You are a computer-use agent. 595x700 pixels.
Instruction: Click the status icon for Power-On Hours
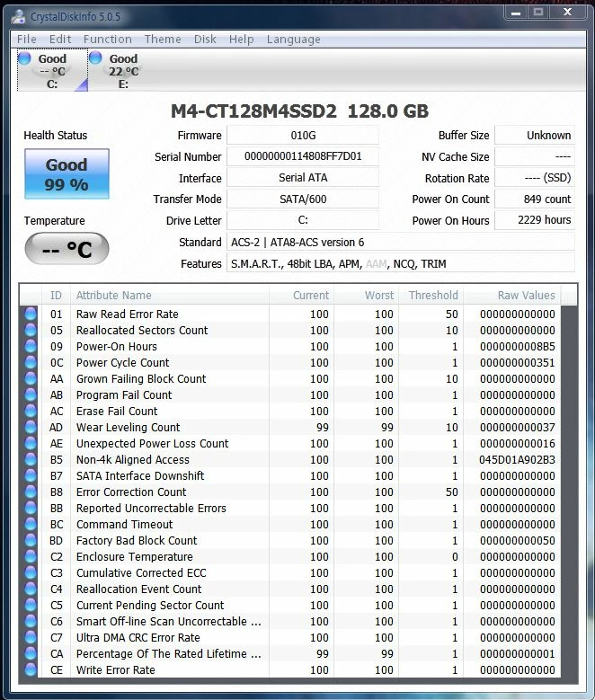point(31,346)
